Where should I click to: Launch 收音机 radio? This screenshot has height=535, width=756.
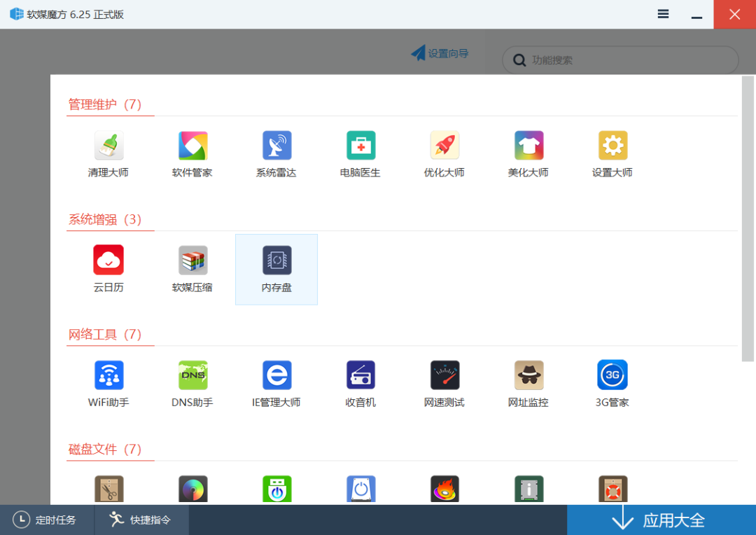360,384
